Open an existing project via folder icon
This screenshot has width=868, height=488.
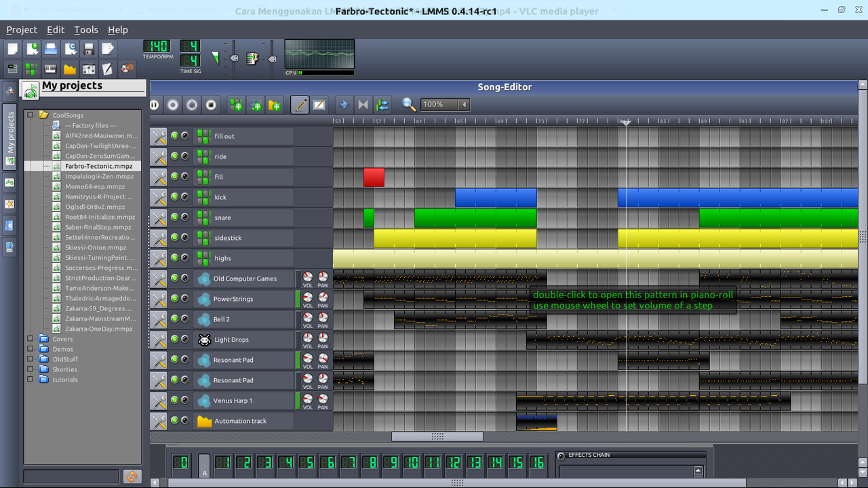click(x=51, y=49)
